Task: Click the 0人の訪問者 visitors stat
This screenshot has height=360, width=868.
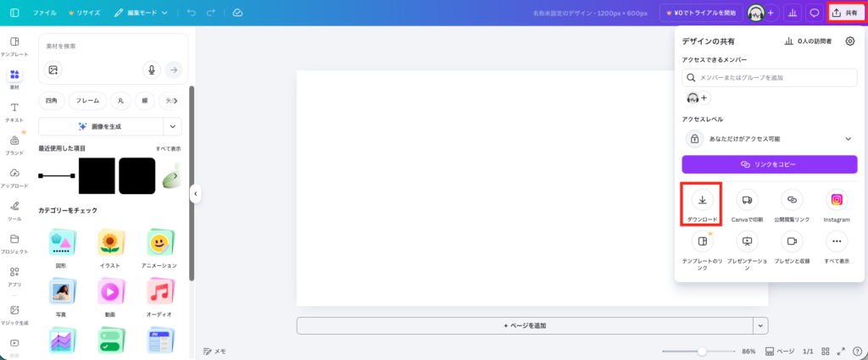Action: (x=808, y=41)
